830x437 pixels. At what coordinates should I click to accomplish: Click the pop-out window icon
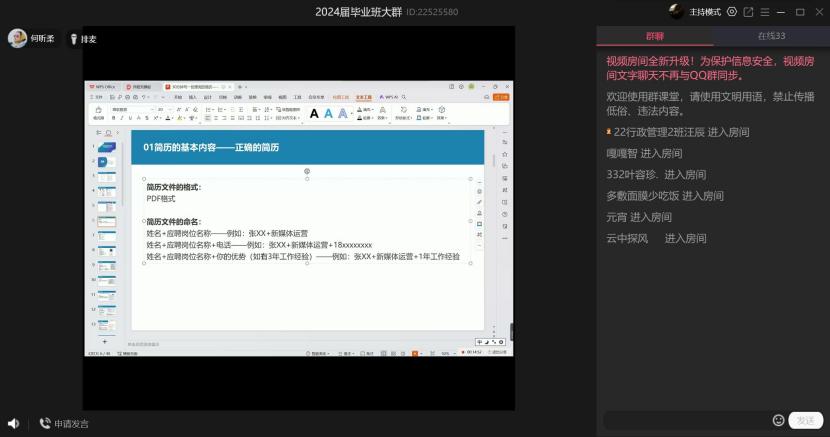748,12
